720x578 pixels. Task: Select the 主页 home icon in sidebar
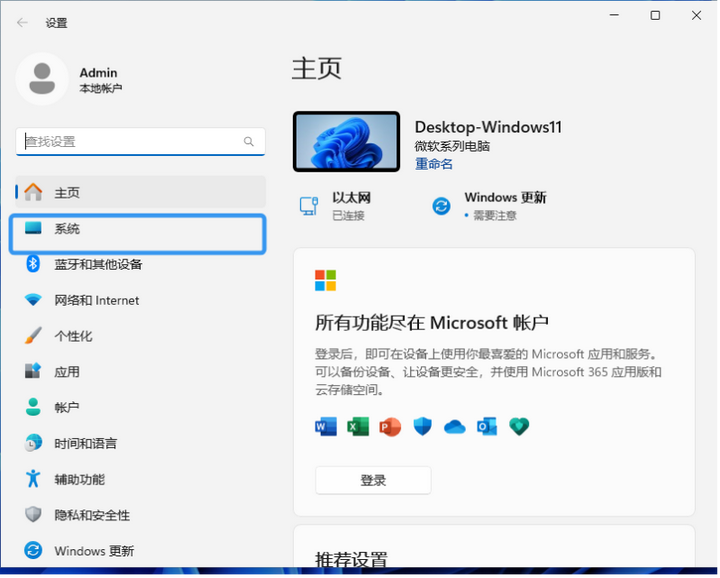click(x=33, y=192)
